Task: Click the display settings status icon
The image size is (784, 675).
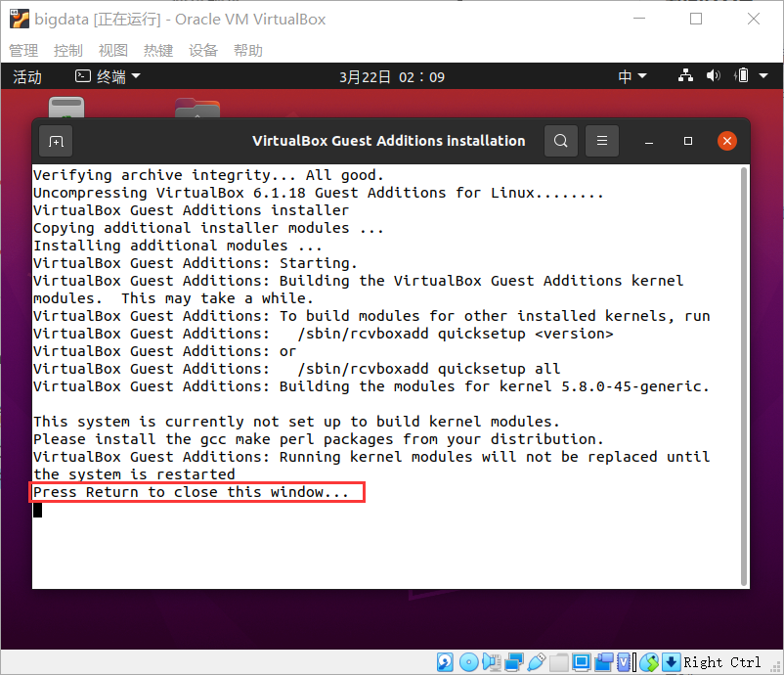Action: tap(581, 662)
